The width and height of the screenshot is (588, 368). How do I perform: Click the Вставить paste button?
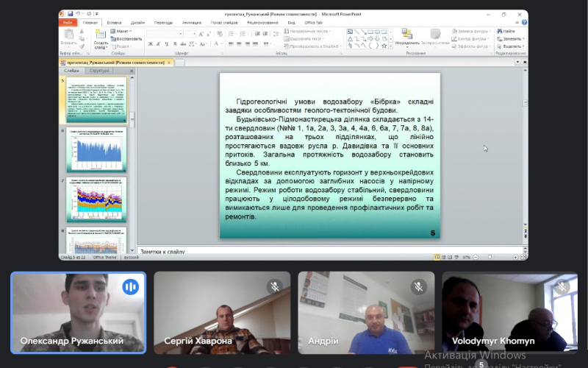(x=68, y=38)
